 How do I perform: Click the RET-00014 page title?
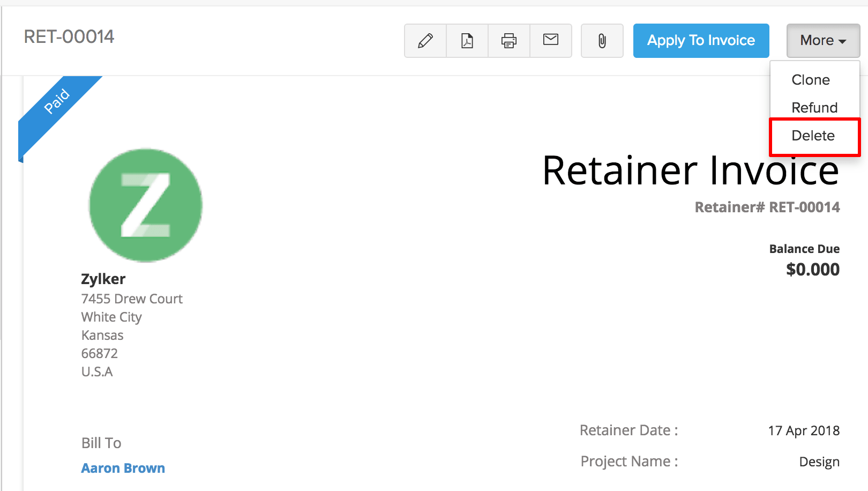coord(69,36)
